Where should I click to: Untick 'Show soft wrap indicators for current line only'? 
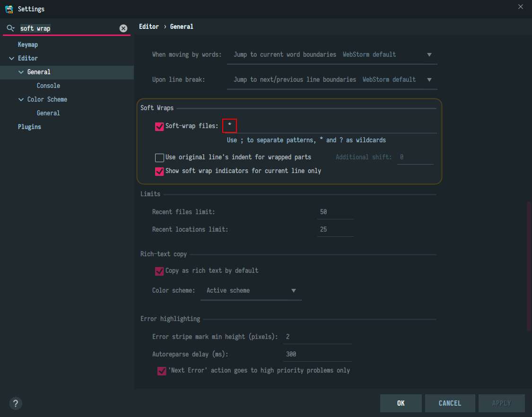click(159, 171)
